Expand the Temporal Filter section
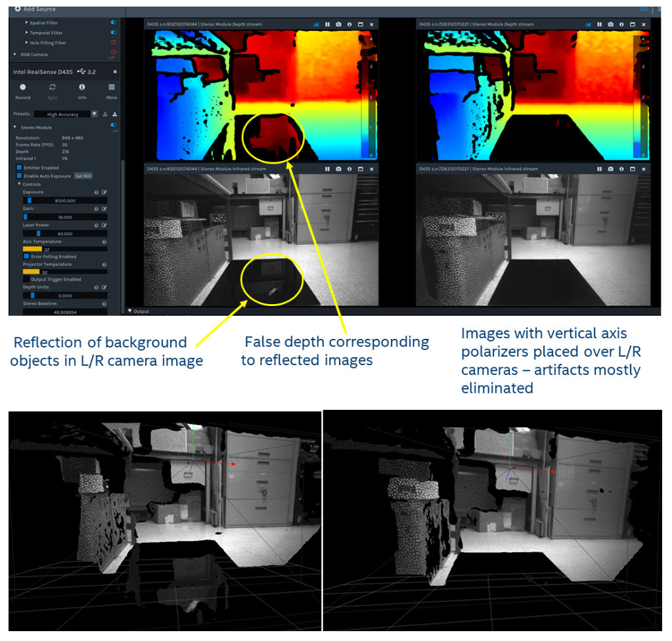672x641 pixels. 26,32
